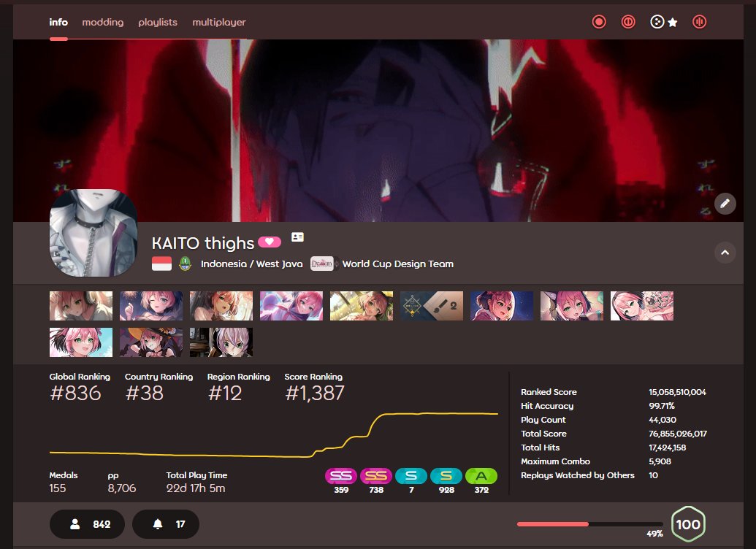Click the person icon in followers button
This screenshot has width=756, height=549.
pos(75,524)
